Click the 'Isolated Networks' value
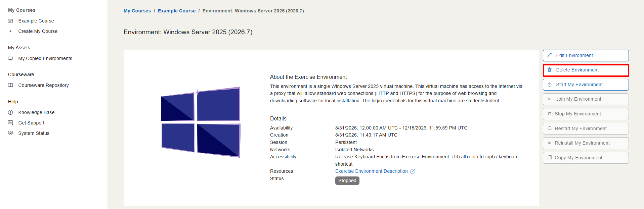The height and width of the screenshot is (209, 644). (x=354, y=150)
